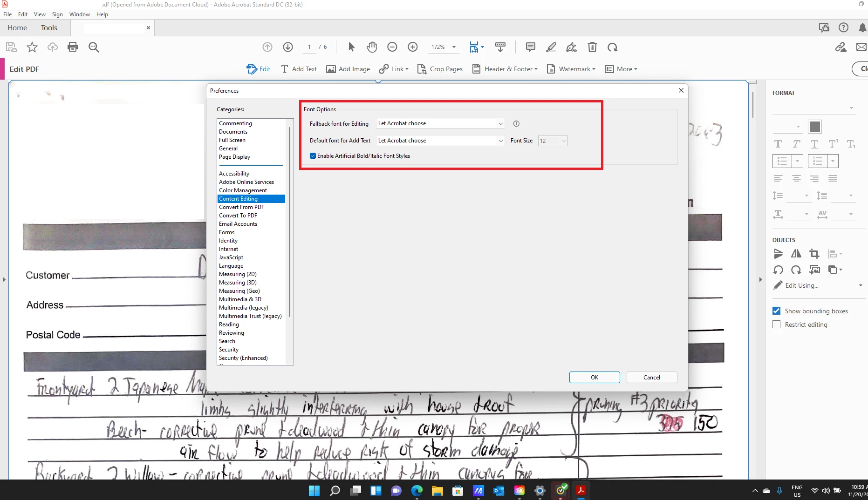Click the Replace image icon
The width and height of the screenshot is (868, 500).
814,270
